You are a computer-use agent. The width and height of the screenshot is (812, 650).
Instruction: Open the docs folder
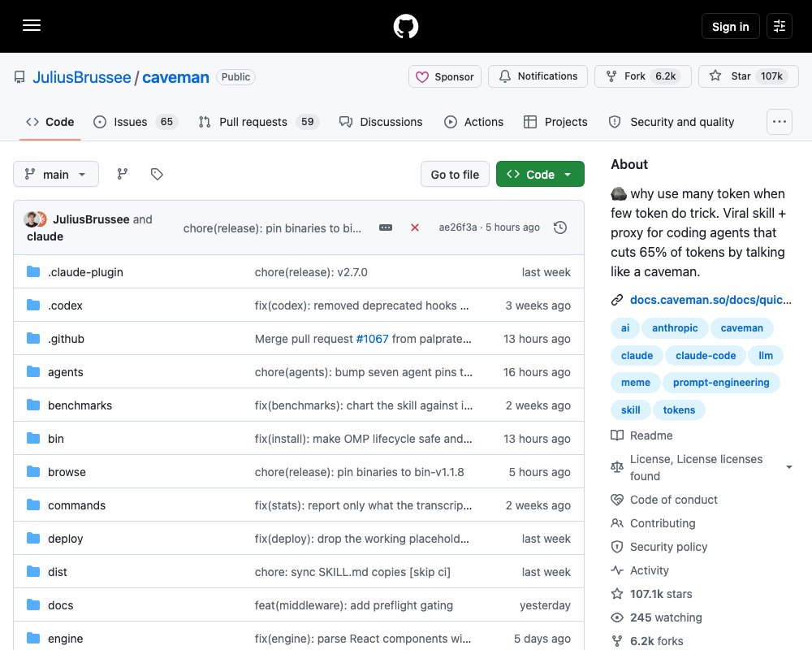point(61,605)
